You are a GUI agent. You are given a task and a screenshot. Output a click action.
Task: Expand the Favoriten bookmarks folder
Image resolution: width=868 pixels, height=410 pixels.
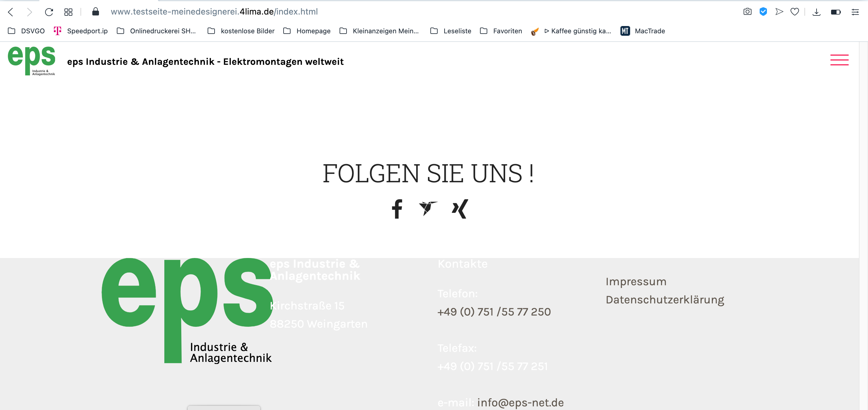tap(501, 31)
